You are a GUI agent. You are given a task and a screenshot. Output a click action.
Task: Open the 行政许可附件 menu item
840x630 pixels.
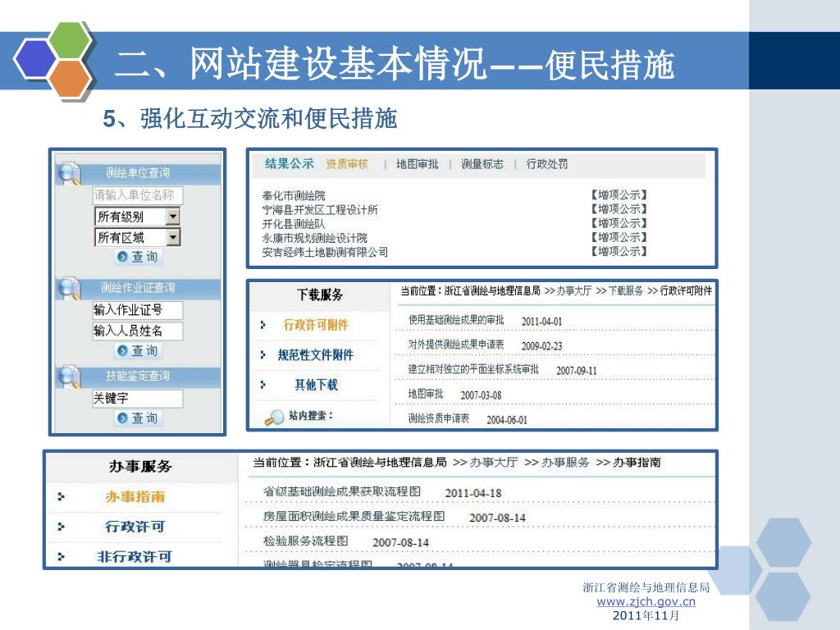point(316,325)
